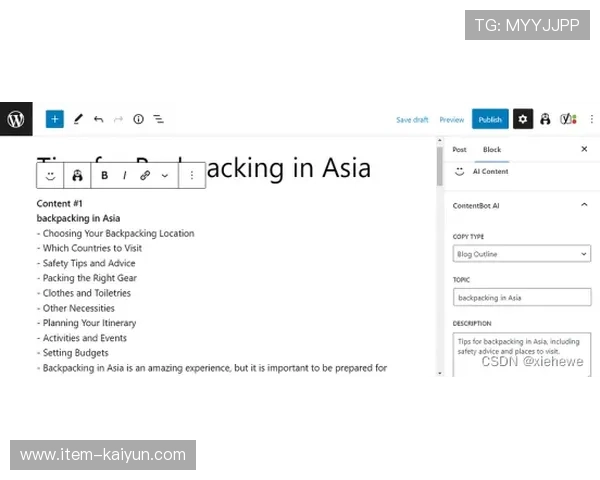
Task: Switch to the Block tab
Action: pyautogui.click(x=492, y=149)
